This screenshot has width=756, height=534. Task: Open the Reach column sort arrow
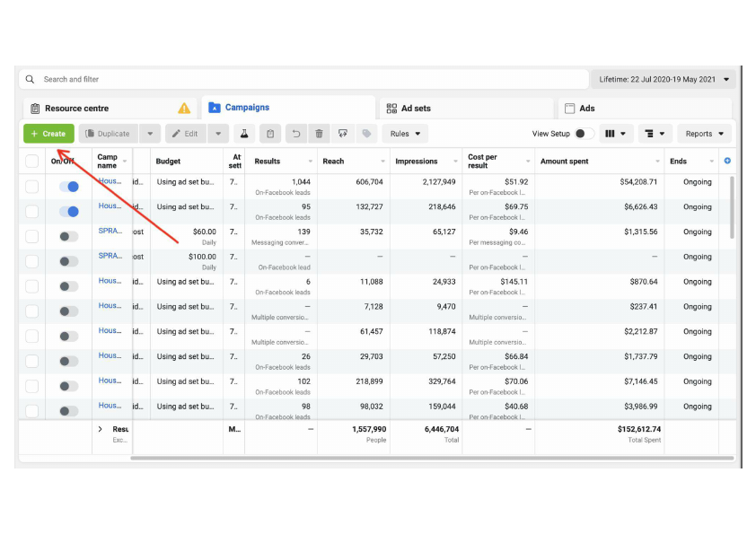(x=382, y=162)
